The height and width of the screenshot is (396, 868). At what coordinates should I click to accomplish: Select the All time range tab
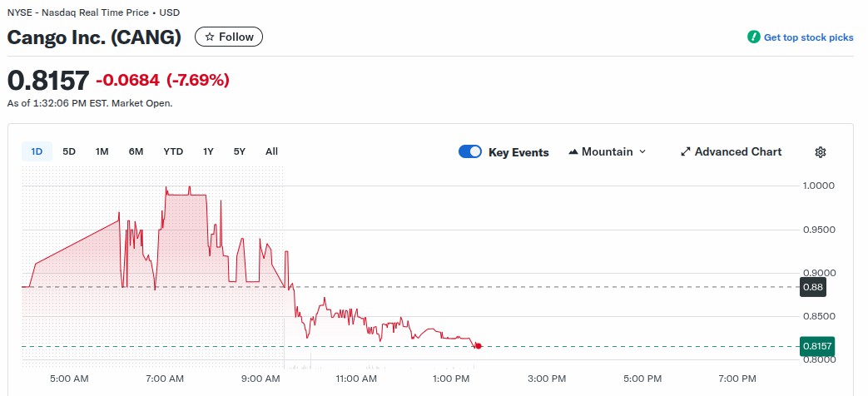pos(271,151)
